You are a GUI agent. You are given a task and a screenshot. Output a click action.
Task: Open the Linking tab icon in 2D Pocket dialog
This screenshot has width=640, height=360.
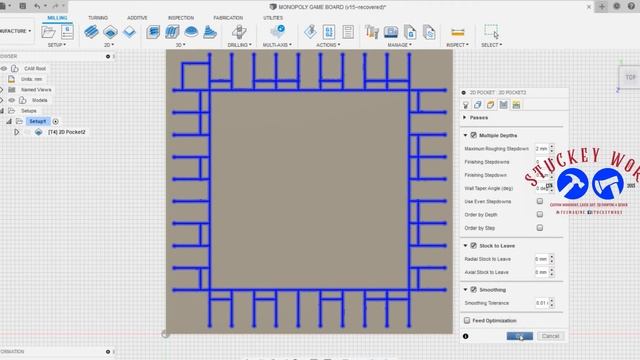tap(516, 105)
